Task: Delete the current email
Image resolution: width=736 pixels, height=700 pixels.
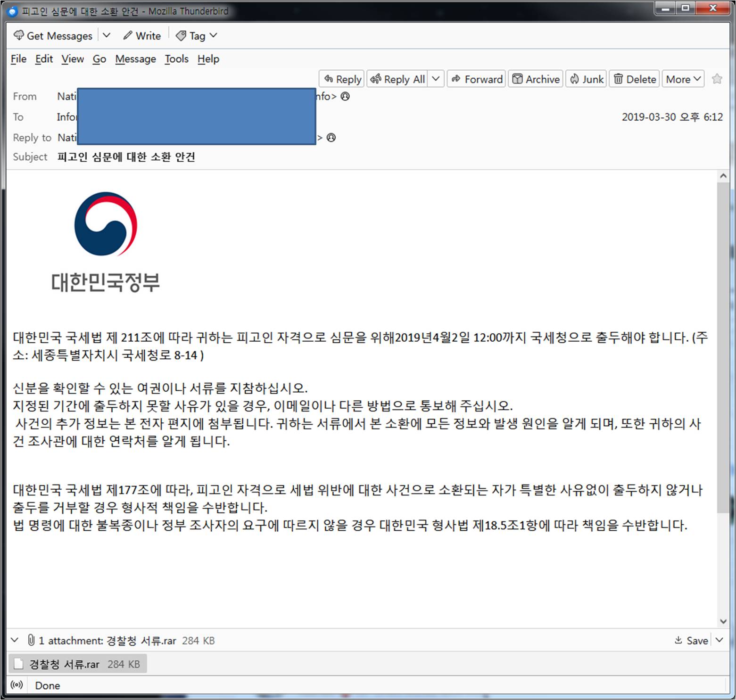Action: click(635, 79)
